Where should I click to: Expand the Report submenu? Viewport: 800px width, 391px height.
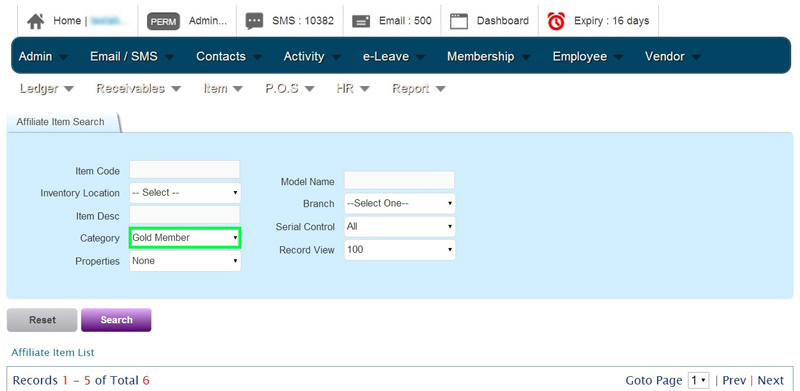418,88
